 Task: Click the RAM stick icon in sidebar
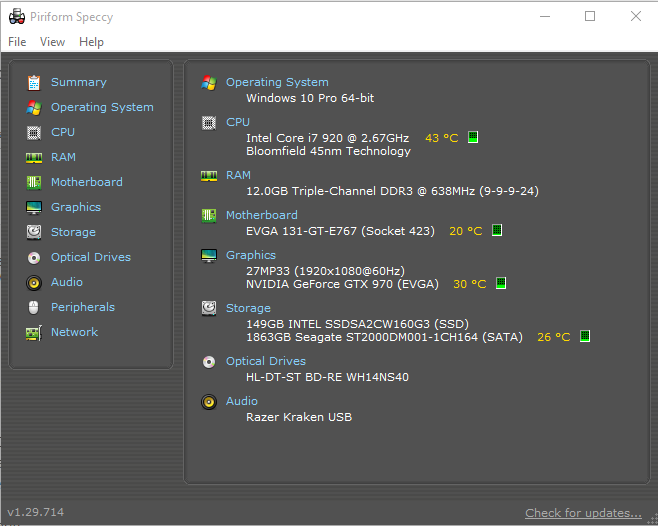34,157
